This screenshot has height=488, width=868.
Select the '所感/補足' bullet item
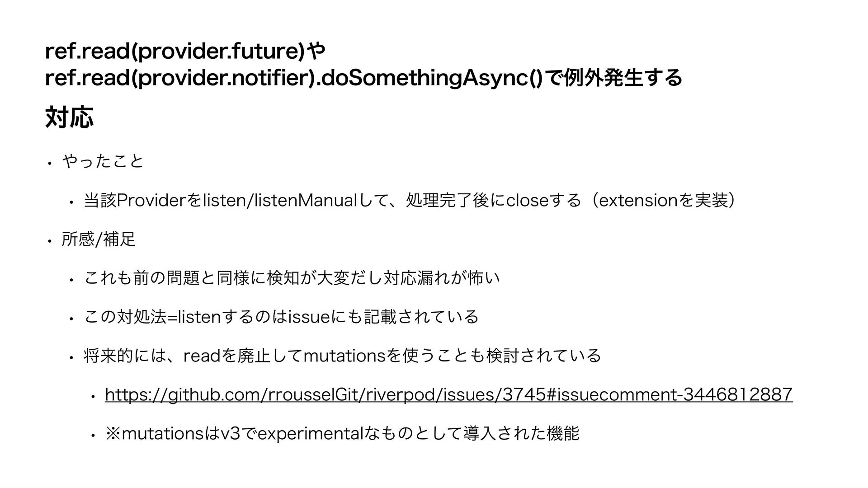coord(99,239)
